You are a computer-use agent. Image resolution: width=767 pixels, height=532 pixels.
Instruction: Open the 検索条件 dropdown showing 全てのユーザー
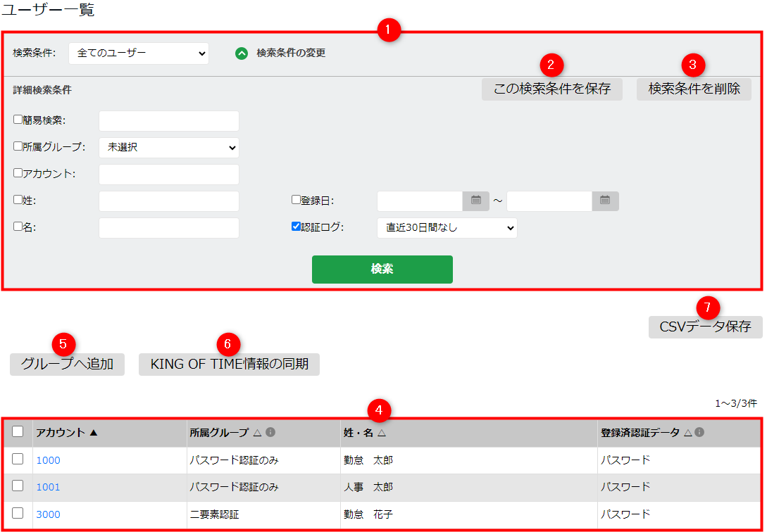(139, 53)
